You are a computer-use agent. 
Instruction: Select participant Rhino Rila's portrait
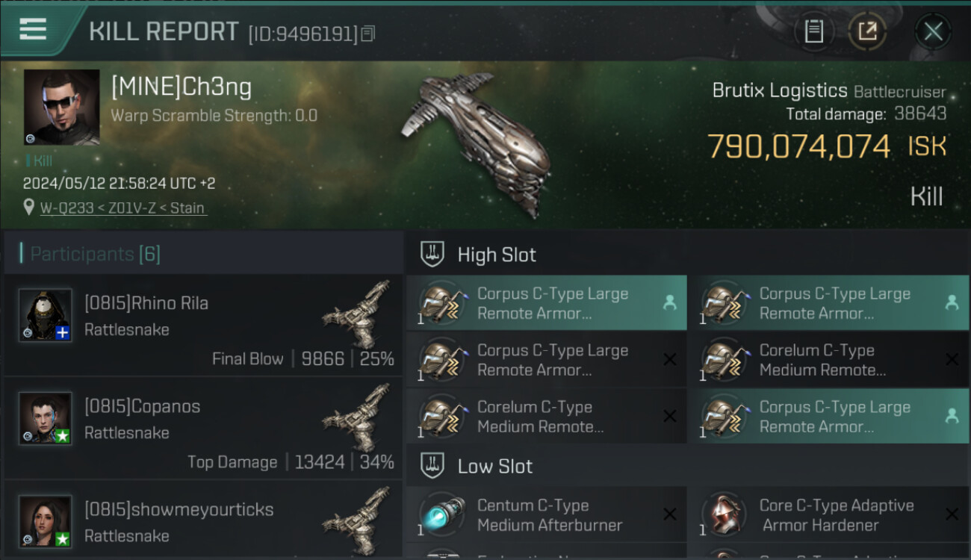[46, 315]
